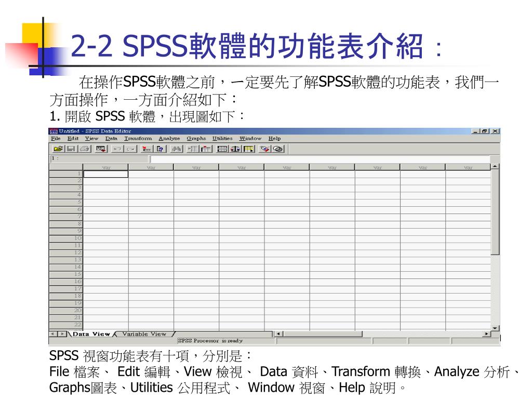Click the Insert Case toolbar icon
Viewport: 532px width, 399px height.
click(193, 149)
